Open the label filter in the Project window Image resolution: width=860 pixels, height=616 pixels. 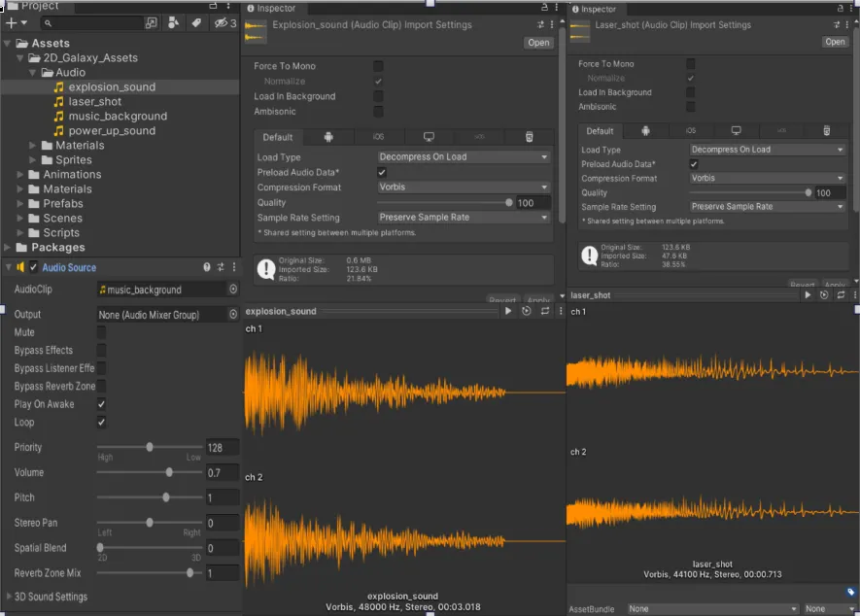click(x=196, y=21)
